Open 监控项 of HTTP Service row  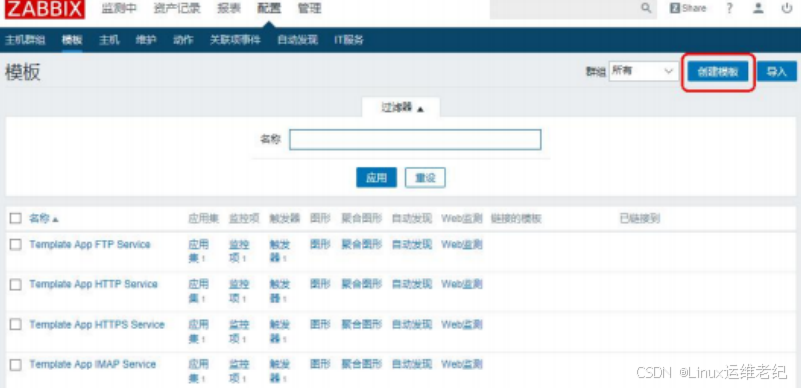pos(239,291)
